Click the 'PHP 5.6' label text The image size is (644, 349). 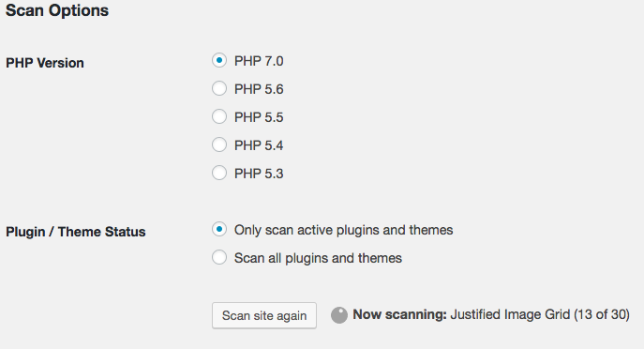point(259,89)
